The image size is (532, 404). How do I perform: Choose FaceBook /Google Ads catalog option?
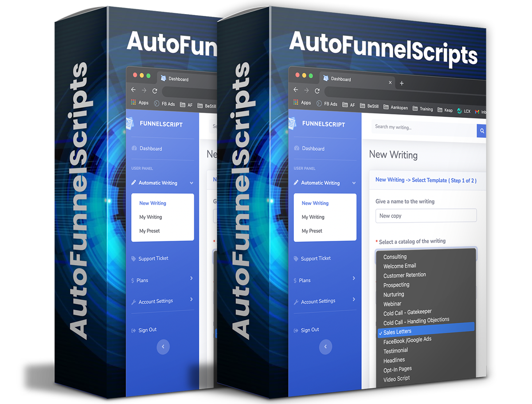(x=407, y=341)
